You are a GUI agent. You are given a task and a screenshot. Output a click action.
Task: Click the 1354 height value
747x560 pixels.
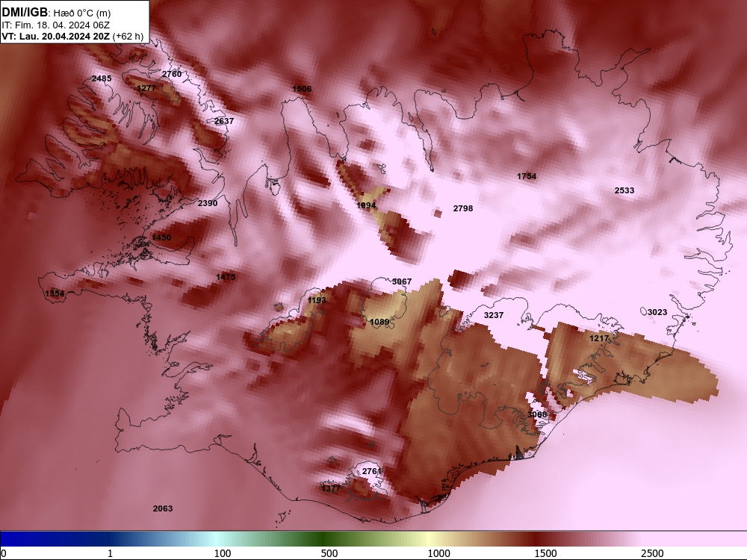pos(55,293)
